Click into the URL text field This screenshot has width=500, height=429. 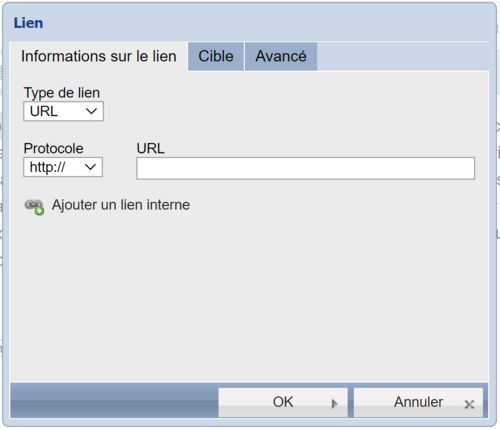pyautogui.click(x=305, y=168)
